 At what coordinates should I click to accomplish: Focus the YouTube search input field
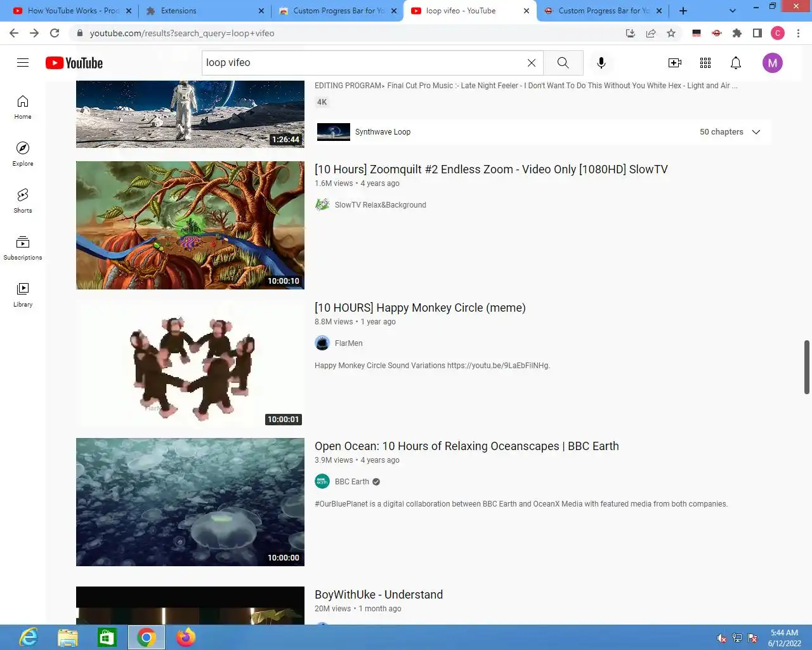(x=363, y=63)
